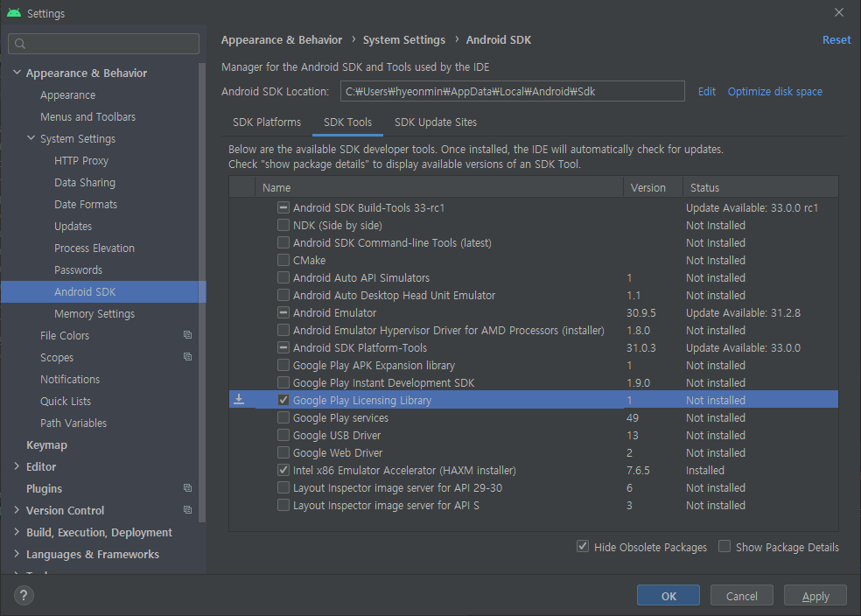The width and height of the screenshot is (861, 616).
Task: Enable Show Package Details
Action: 724,547
